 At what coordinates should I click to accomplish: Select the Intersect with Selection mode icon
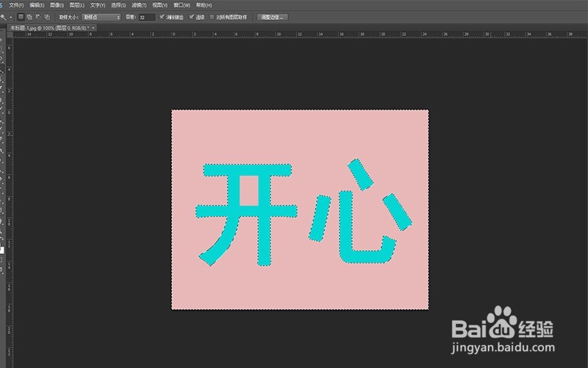point(47,17)
